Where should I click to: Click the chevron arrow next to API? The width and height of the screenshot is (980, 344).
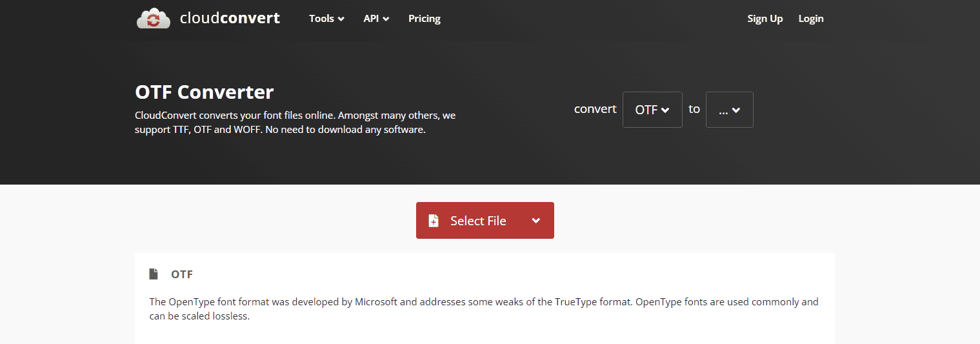(x=386, y=19)
